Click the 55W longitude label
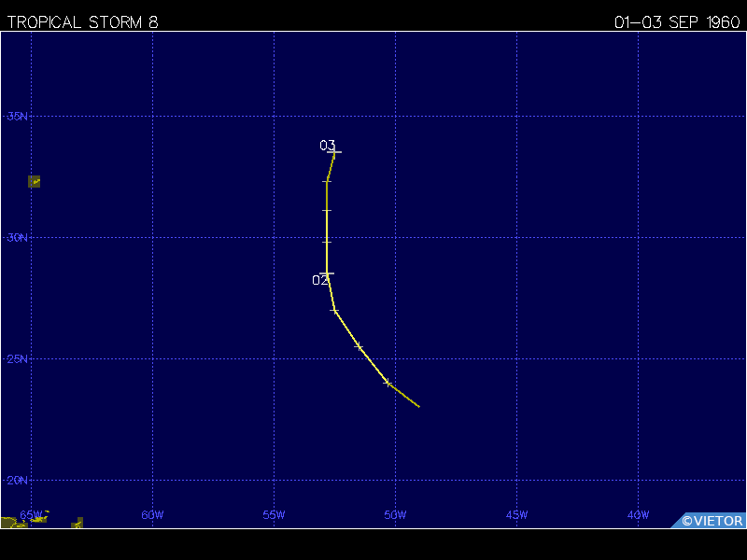Screen dimensions: 747x560 pyautogui.click(x=274, y=514)
